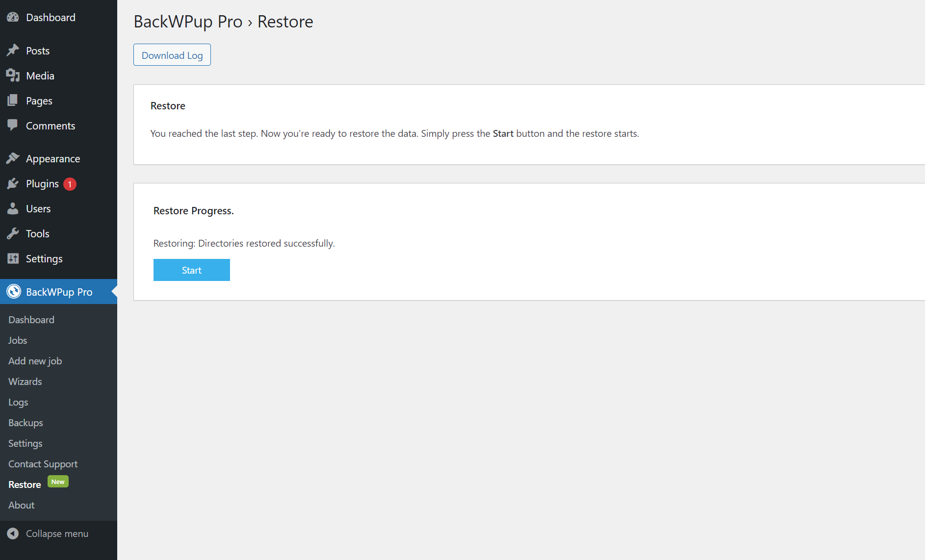
Task: Click the green New badge beside Restore
Action: point(58,482)
